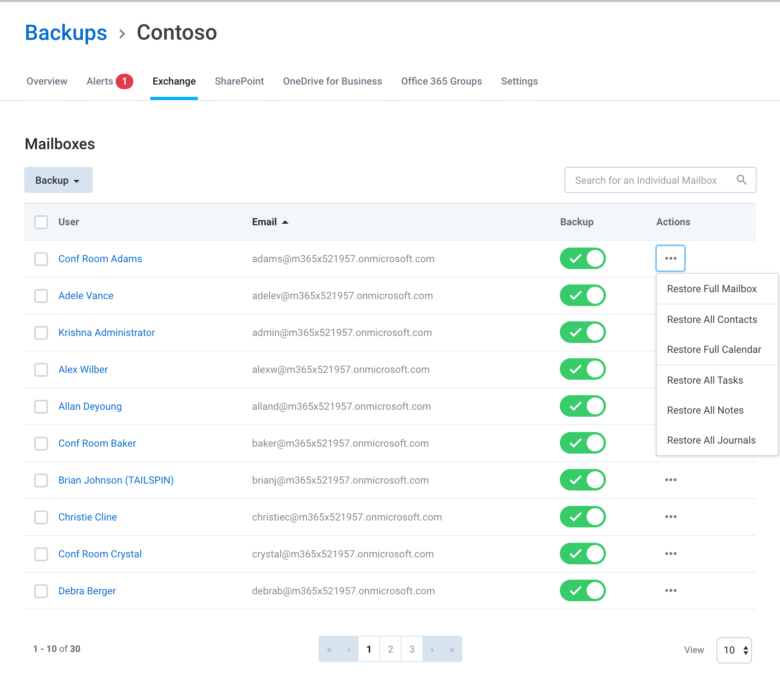Check the Conf Room Adams row checkbox
Viewport: 780px width, 700px height.
41,259
